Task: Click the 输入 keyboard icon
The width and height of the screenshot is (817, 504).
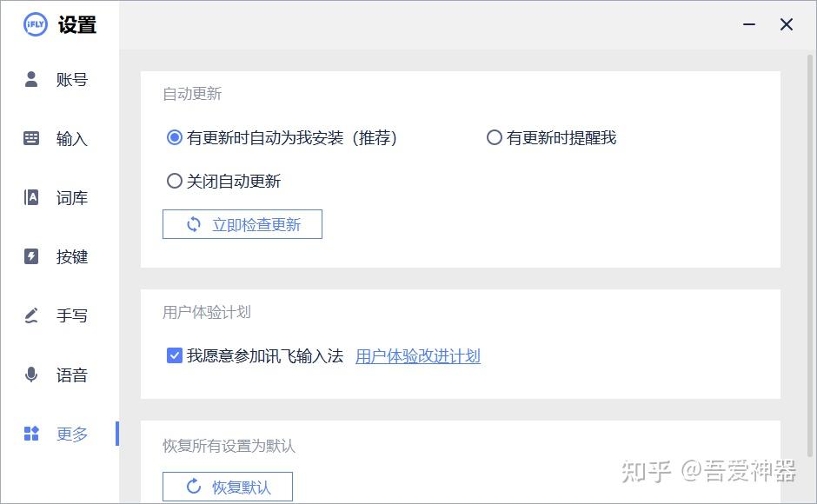Action: coord(31,138)
